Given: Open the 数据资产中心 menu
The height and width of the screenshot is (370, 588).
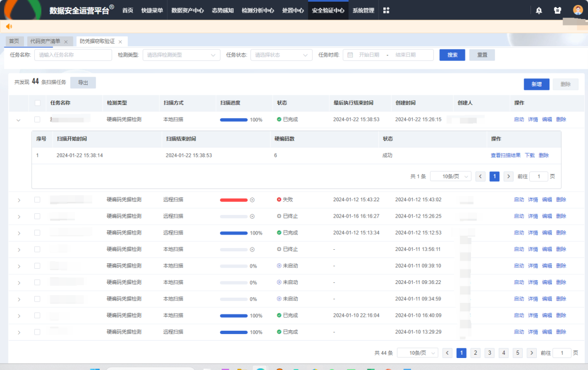Looking at the screenshot, I should click(187, 10).
